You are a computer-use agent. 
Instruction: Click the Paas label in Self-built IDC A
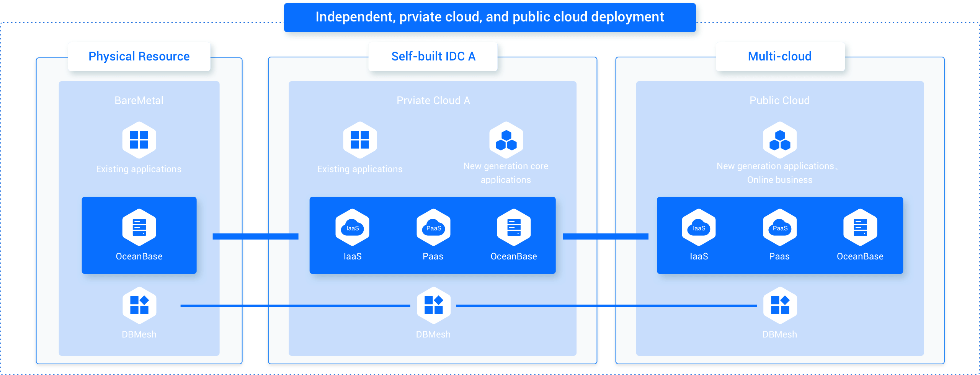tap(433, 256)
